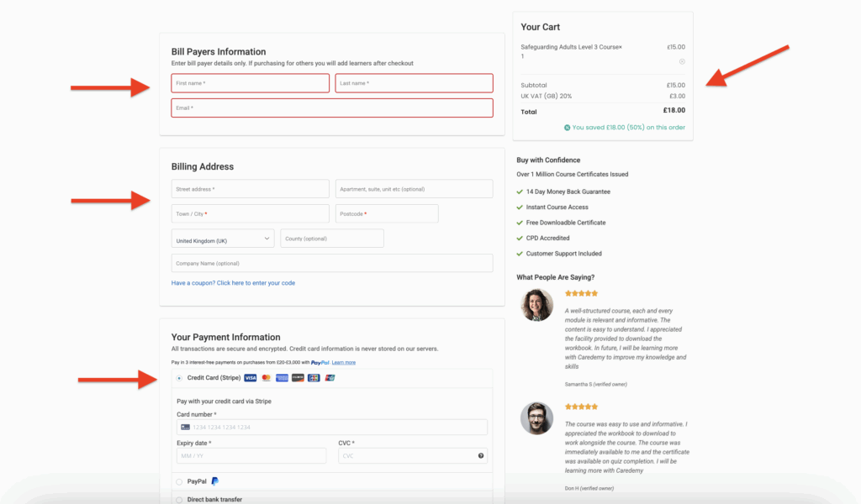
Task: Click the CVC help question mark icon
Action: 481,456
